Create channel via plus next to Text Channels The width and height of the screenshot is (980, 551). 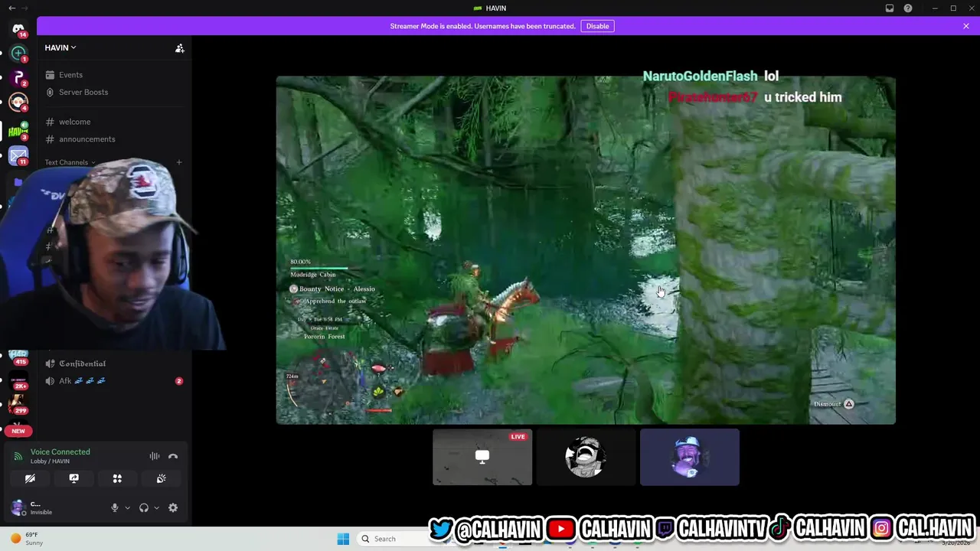[x=179, y=162]
